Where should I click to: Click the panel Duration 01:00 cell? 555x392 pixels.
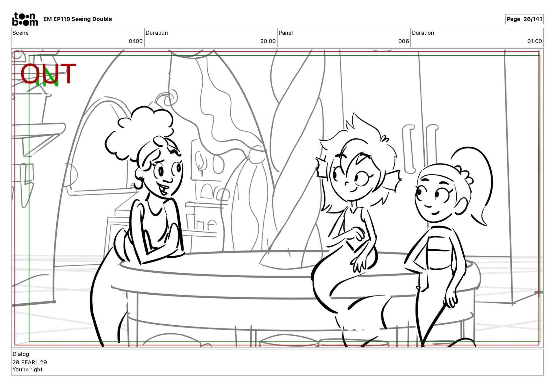tap(476, 38)
